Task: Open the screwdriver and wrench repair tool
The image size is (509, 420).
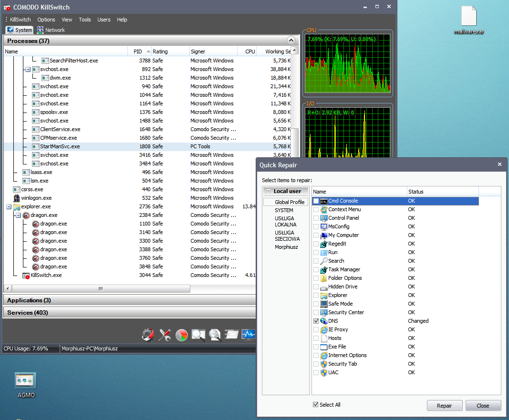Action: 165,335
